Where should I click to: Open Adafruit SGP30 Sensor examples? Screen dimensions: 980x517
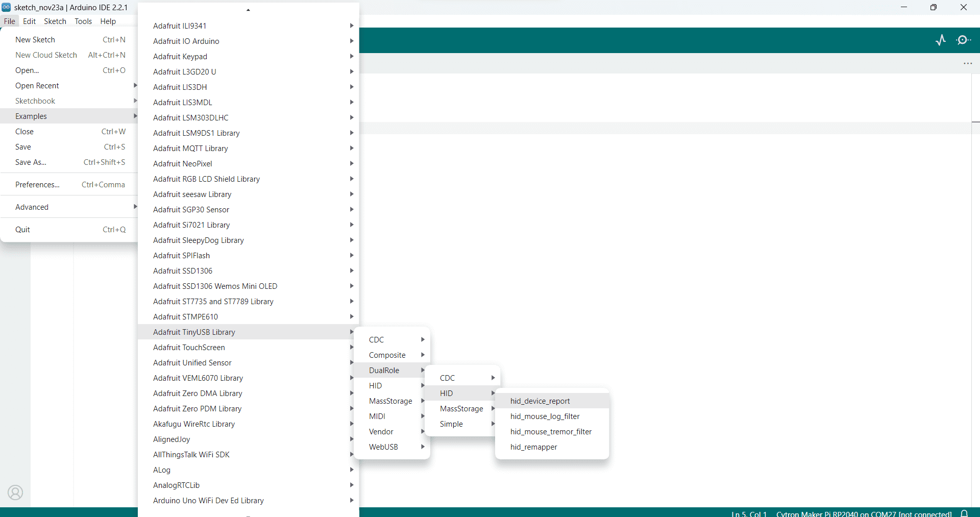point(249,210)
